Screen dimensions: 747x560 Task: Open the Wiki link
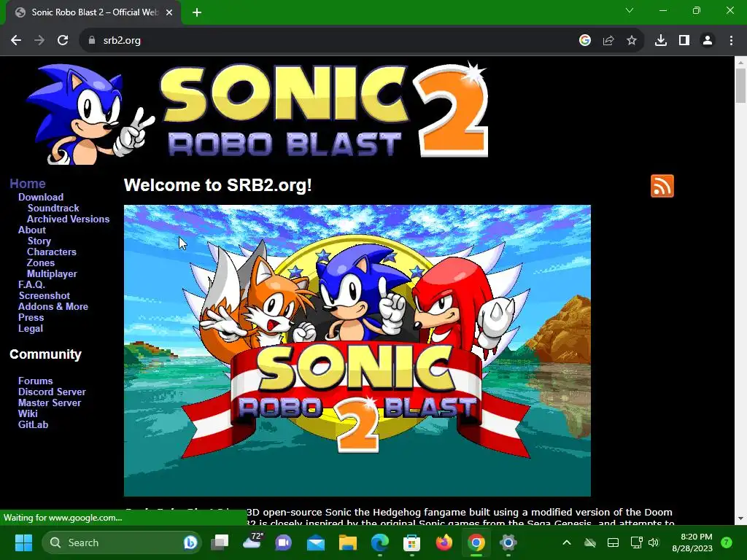pos(28,414)
